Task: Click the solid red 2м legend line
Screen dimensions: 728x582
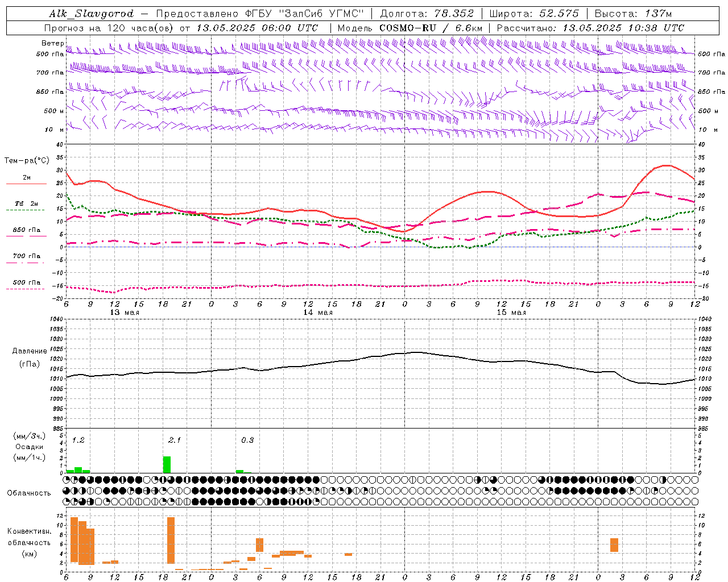Action: pyautogui.click(x=26, y=184)
